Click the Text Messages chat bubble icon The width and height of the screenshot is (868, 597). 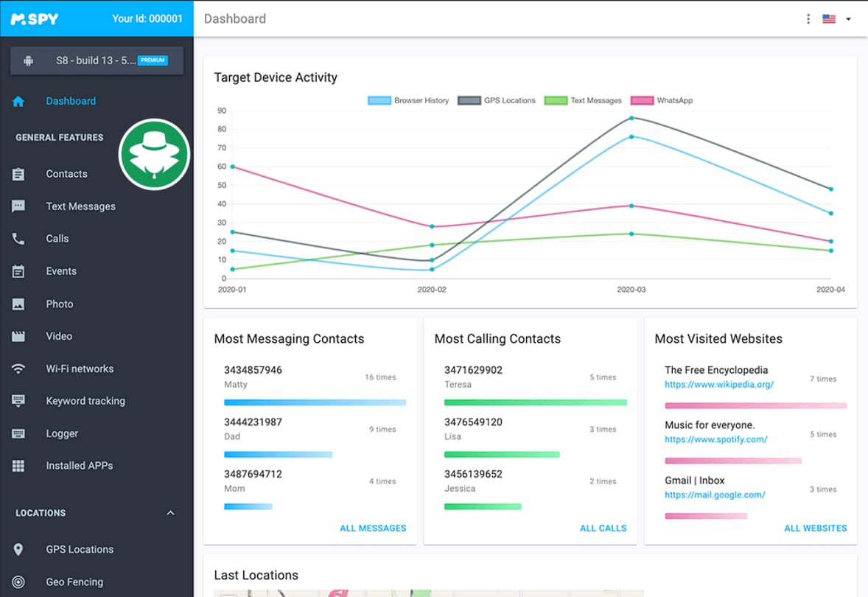point(18,206)
